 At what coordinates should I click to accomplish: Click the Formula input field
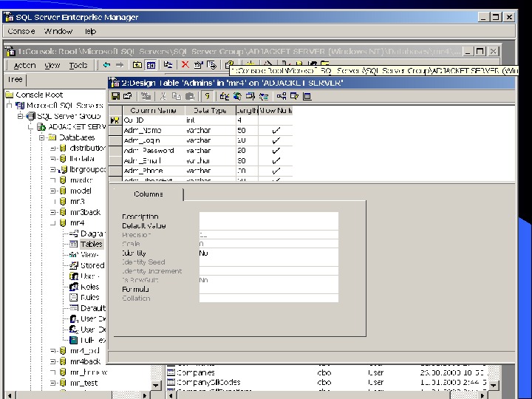click(x=269, y=289)
